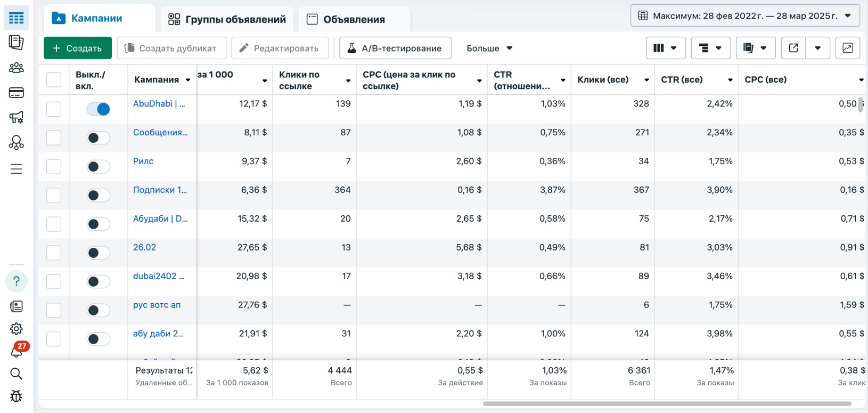The height and width of the screenshot is (413, 868).
Task: Switch to the Объявления tab
Action: click(354, 20)
